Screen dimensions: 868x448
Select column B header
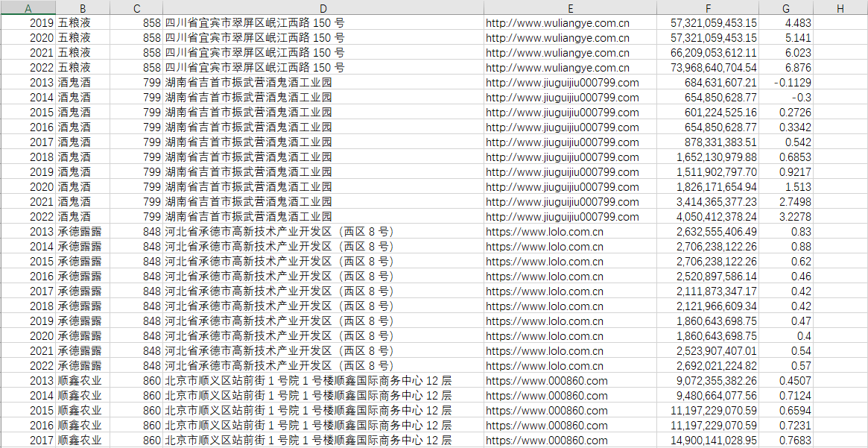pyautogui.click(x=83, y=7)
